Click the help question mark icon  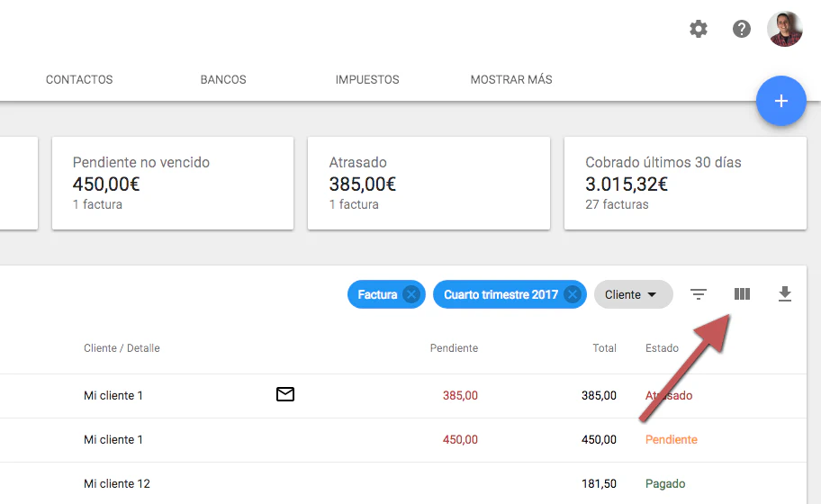pos(742,29)
